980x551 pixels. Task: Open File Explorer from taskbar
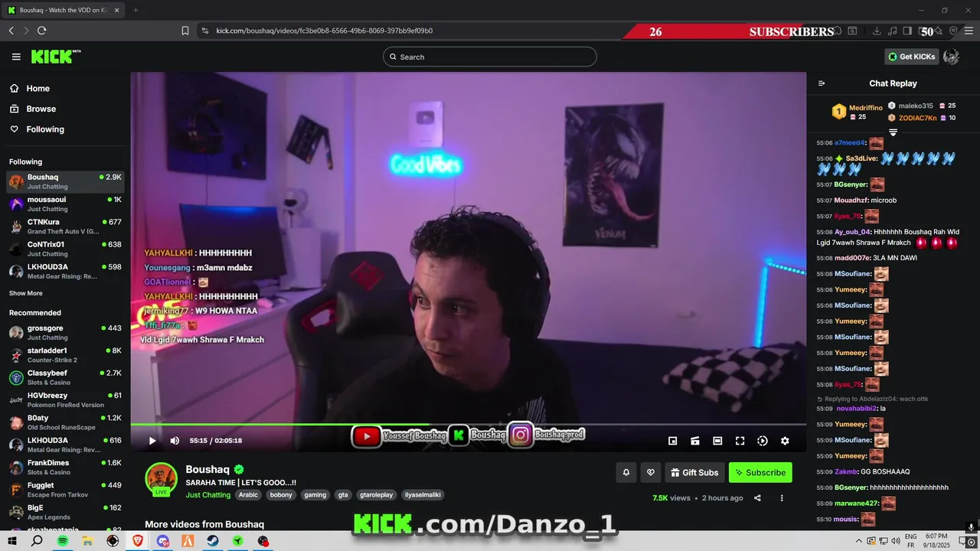pos(87,541)
